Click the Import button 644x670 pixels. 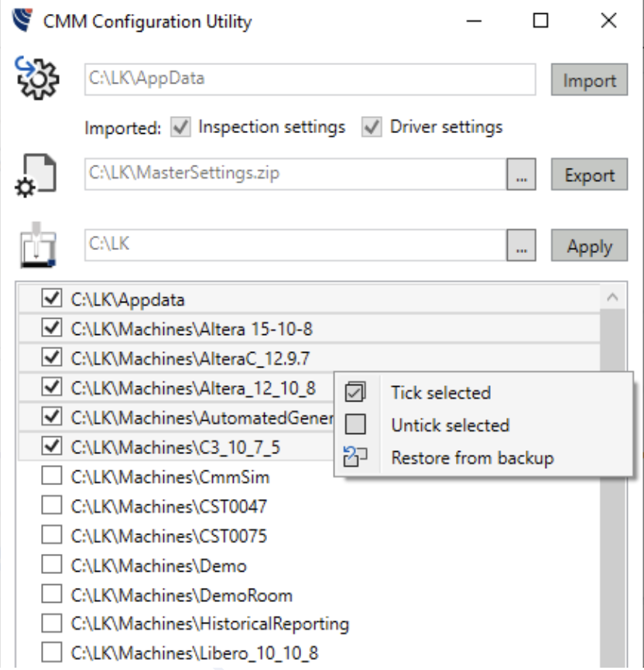click(x=589, y=80)
